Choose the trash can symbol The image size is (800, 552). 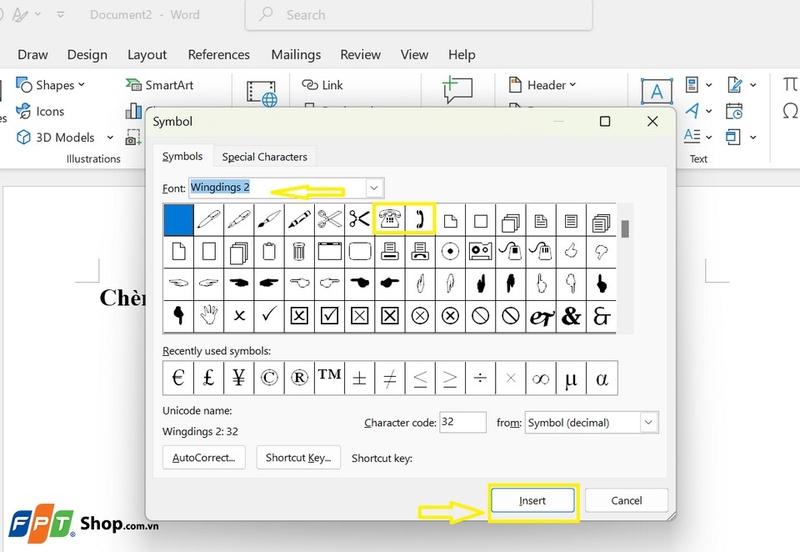(x=299, y=252)
